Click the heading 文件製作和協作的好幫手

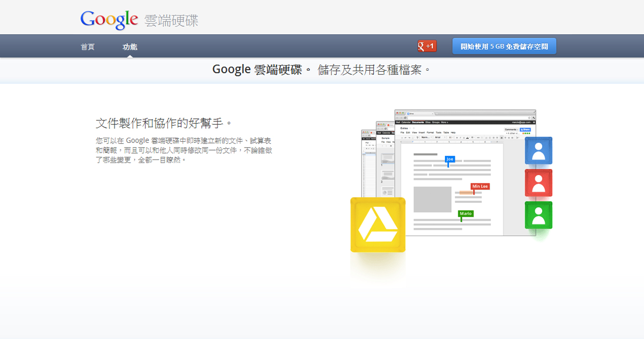163,123
